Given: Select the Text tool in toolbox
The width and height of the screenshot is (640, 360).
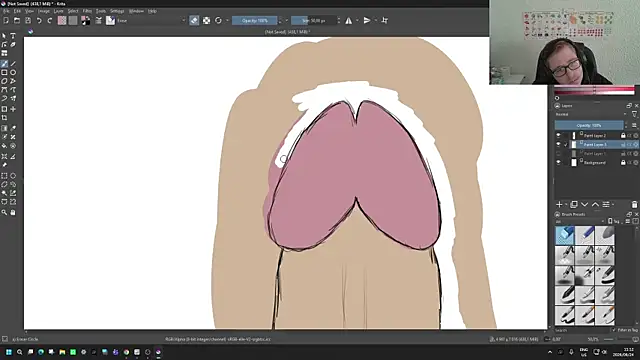Looking at the screenshot, I should [13, 36].
